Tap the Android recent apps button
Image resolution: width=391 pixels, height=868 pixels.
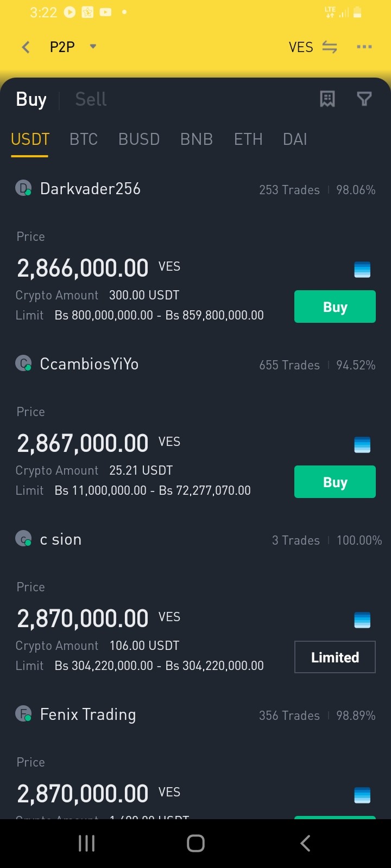point(87,843)
